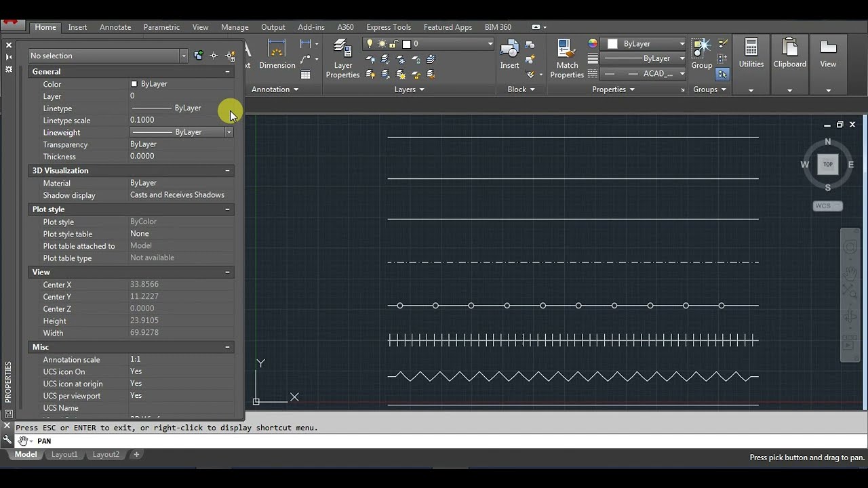
Task: Select the Insert block tool
Action: pos(510,54)
